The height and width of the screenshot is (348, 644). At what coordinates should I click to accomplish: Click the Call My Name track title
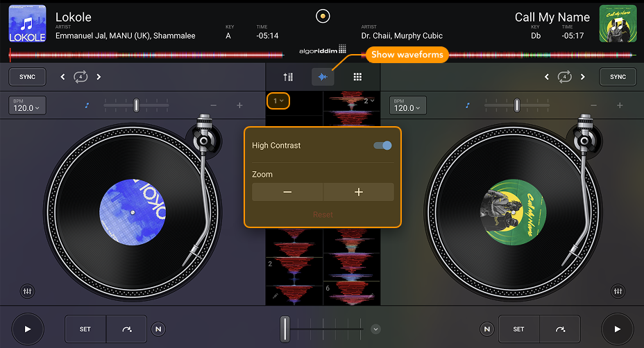pyautogui.click(x=552, y=17)
